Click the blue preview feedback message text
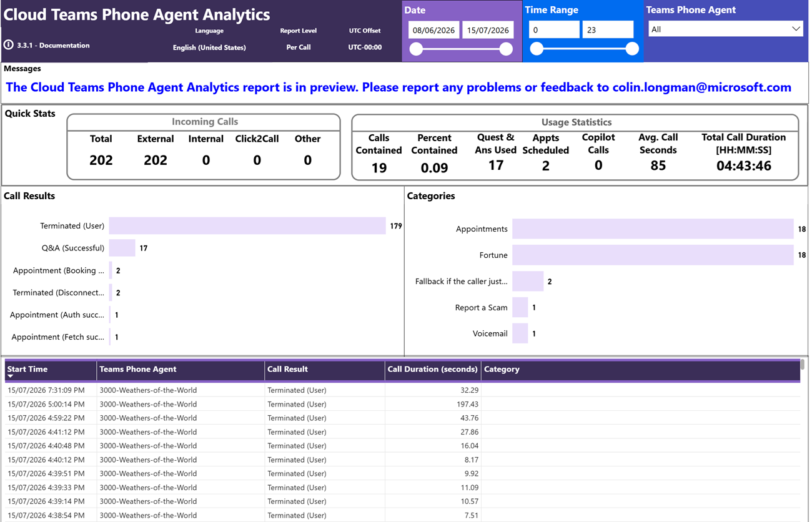The image size is (812, 522). click(399, 87)
